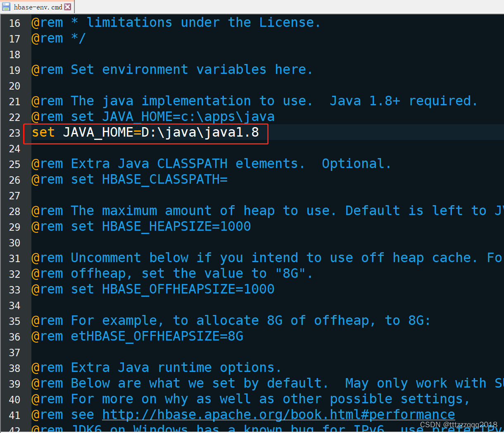Viewport: 504px width, 433px height.
Task: Click the JAVA_HOME path D:\java\java1.8
Action: tap(202, 133)
